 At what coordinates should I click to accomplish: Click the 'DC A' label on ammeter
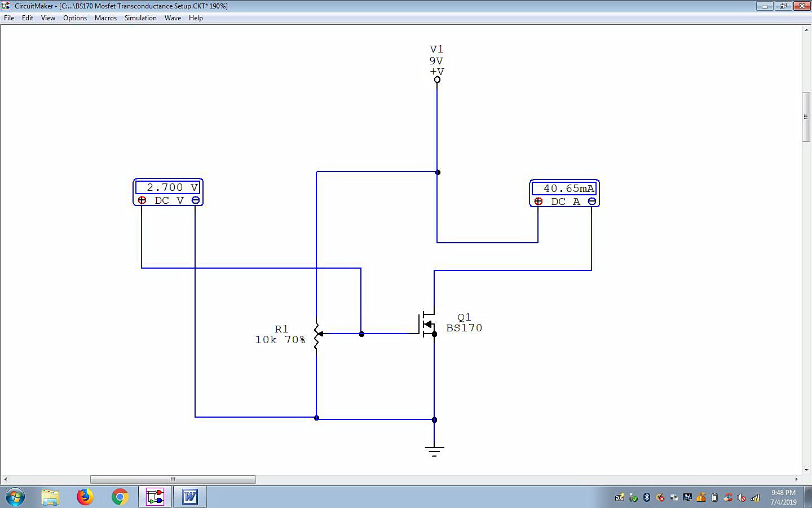point(566,202)
